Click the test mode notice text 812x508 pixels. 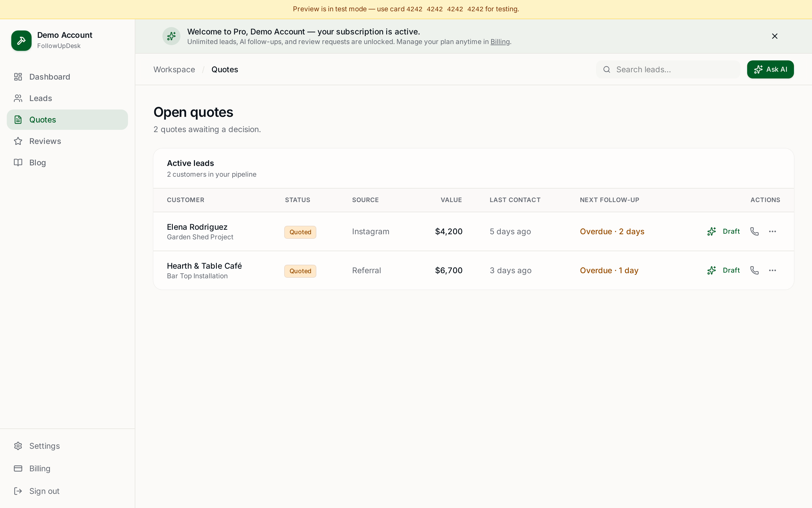tap(406, 9)
